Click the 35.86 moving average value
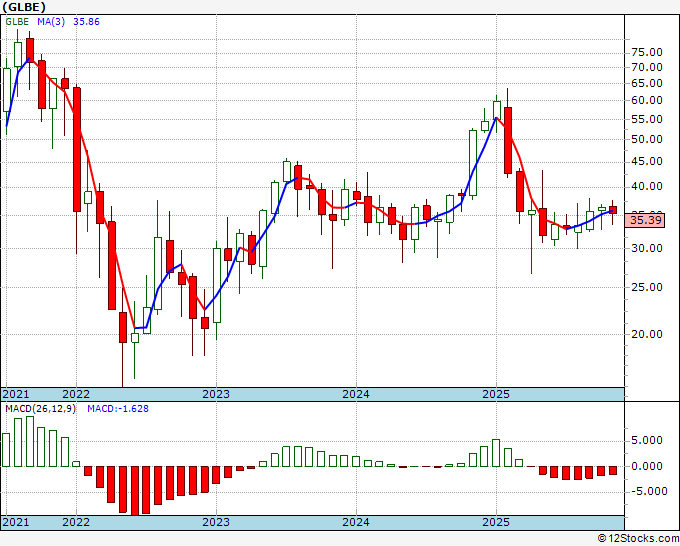Viewport: 680px width, 546px height. click(x=86, y=22)
